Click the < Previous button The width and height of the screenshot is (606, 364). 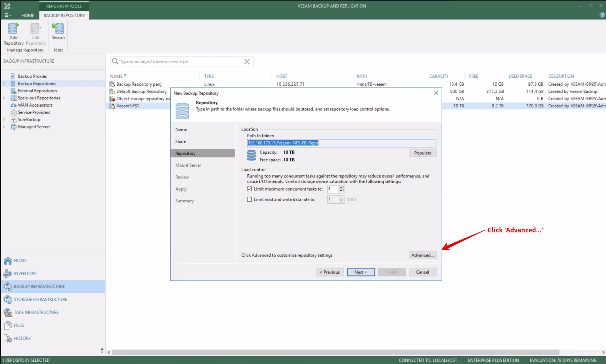(x=330, y=272)
